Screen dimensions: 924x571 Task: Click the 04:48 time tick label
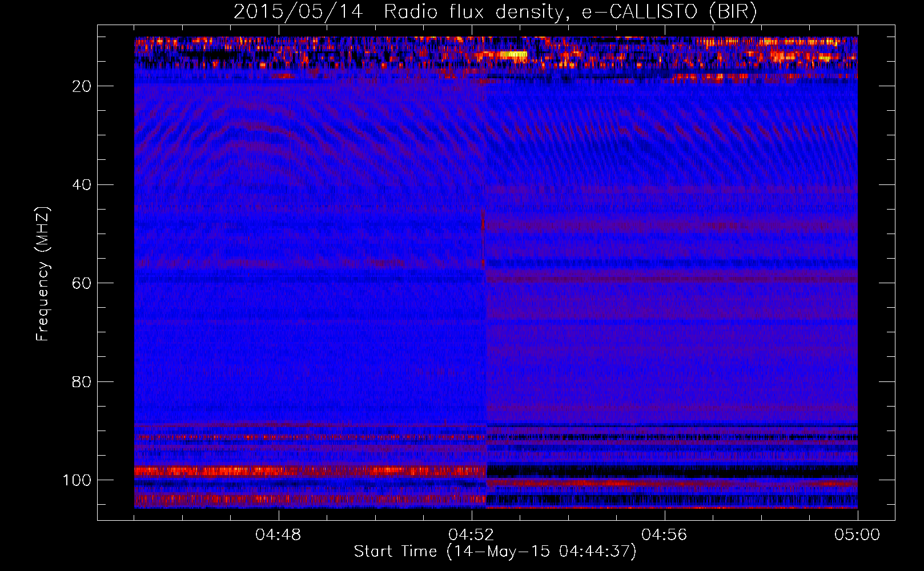click(278, 535)
